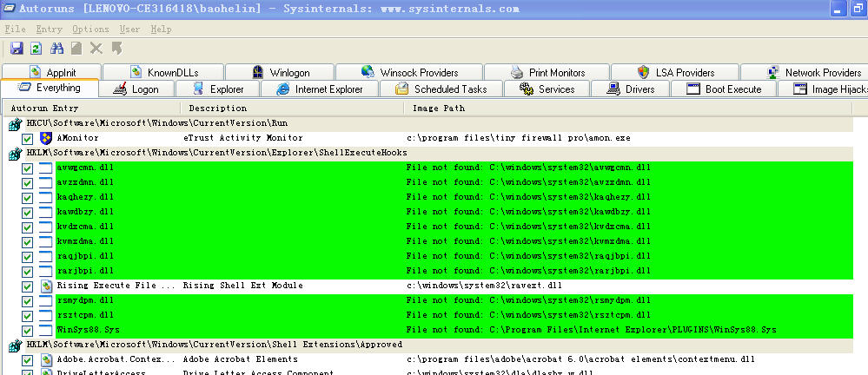868x375 pixels.
Task: Switch to the Image Hijacks tab
Action: 823,89
